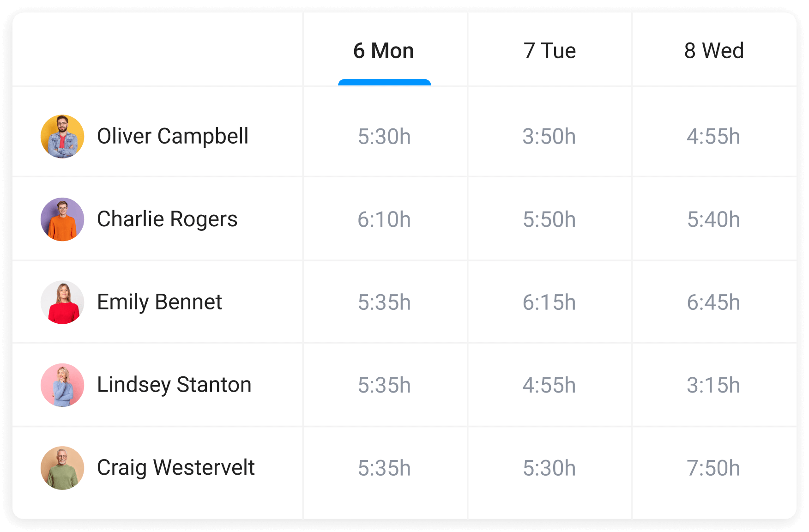
Task: Switch to the 8 Wed column
Action: pos(715,51)
